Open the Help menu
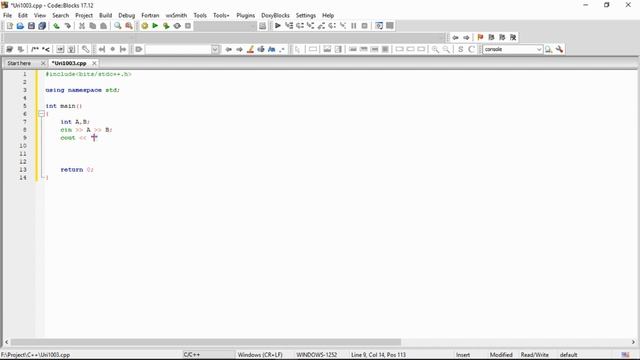Viewport: 640px width, 360px height. pos(328,15)
